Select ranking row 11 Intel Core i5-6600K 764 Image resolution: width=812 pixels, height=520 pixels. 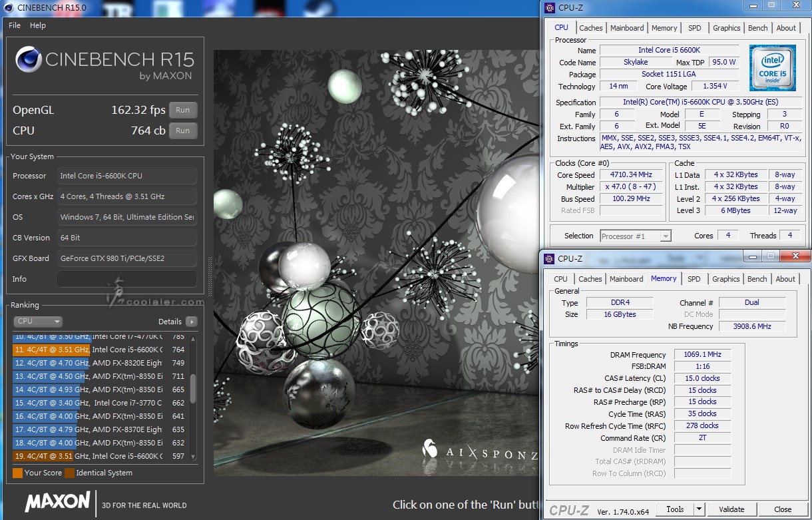point(100,350)
